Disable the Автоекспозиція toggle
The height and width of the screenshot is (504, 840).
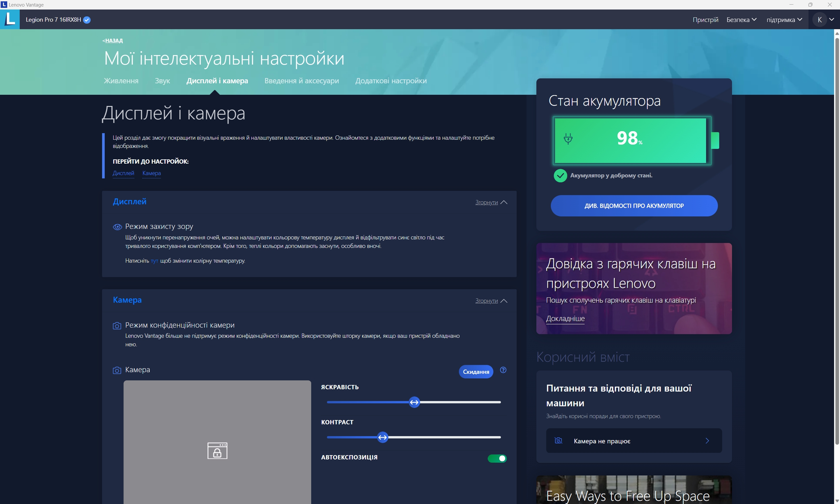pyautogui.click(x=497, y=458)
